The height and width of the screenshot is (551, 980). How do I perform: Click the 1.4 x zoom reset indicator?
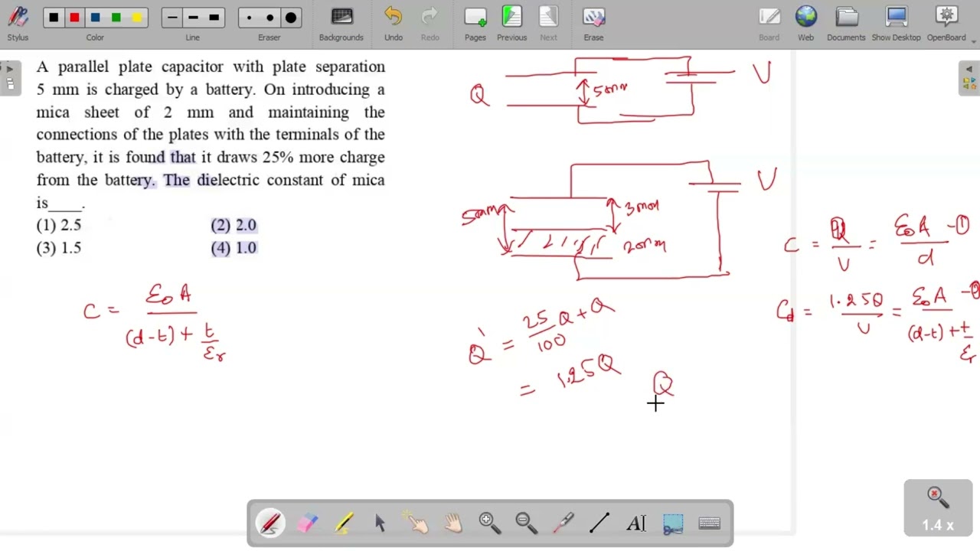[938, 507]
